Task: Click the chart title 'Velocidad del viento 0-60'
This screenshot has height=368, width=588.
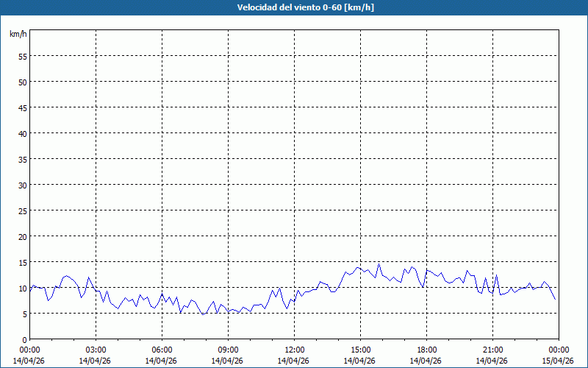Action: click(294, 7)
